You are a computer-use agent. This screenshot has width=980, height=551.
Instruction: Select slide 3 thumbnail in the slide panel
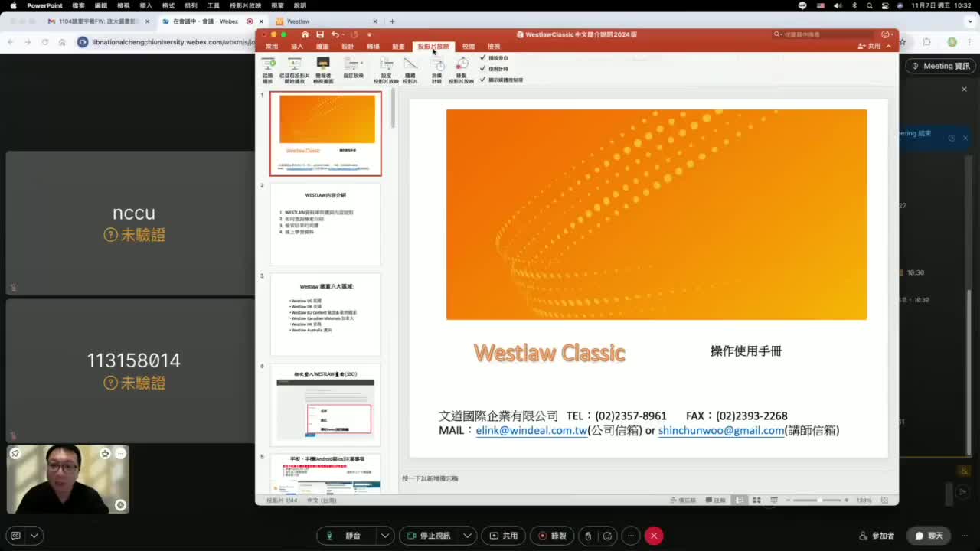(325, 314)
